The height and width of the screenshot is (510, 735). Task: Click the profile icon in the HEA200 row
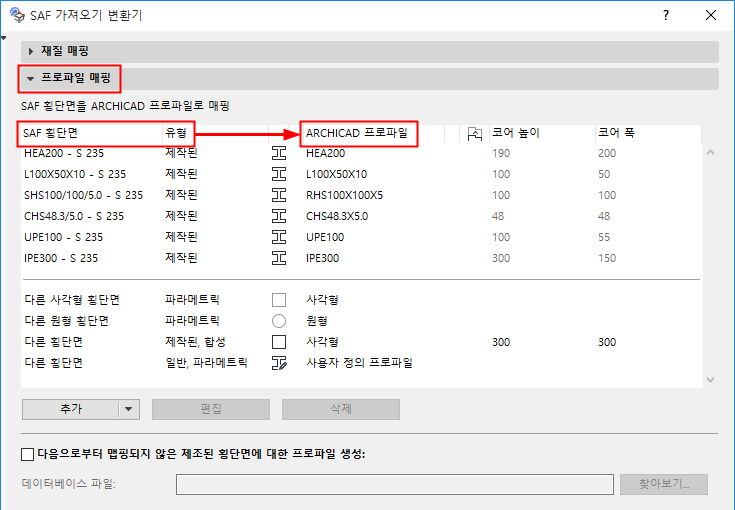pyautogui.click(x=279, y=153)
